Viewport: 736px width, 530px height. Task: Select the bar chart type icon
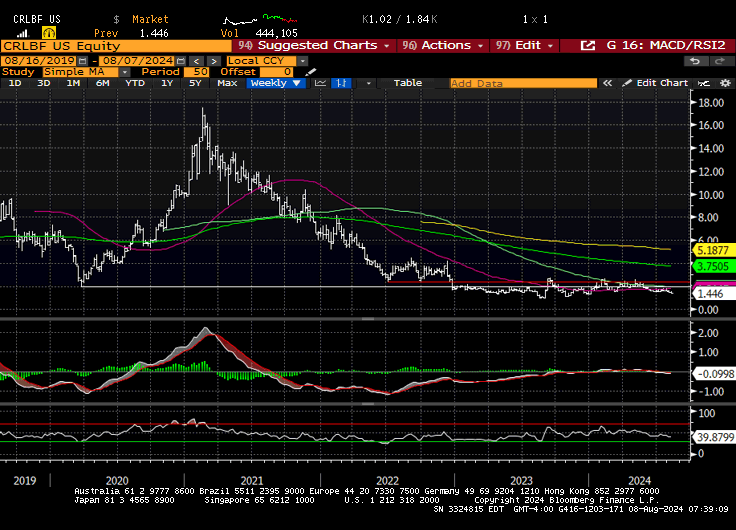341,83
